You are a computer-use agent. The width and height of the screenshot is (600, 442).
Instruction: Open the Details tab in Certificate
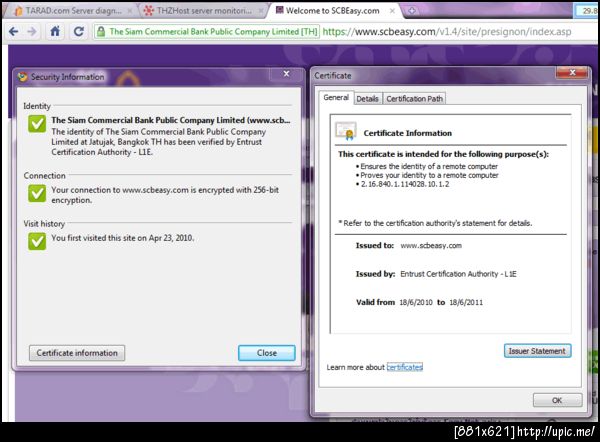(x=367, y=99)
